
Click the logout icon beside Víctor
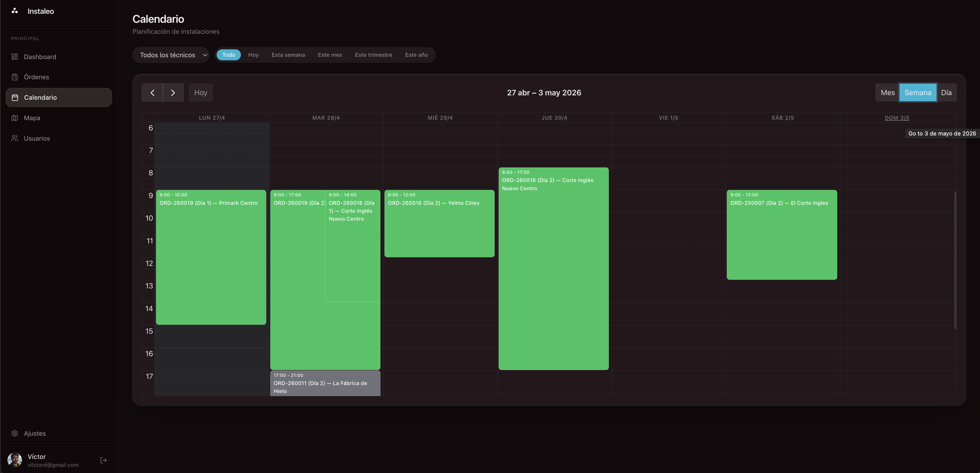[x=103, y=460]
